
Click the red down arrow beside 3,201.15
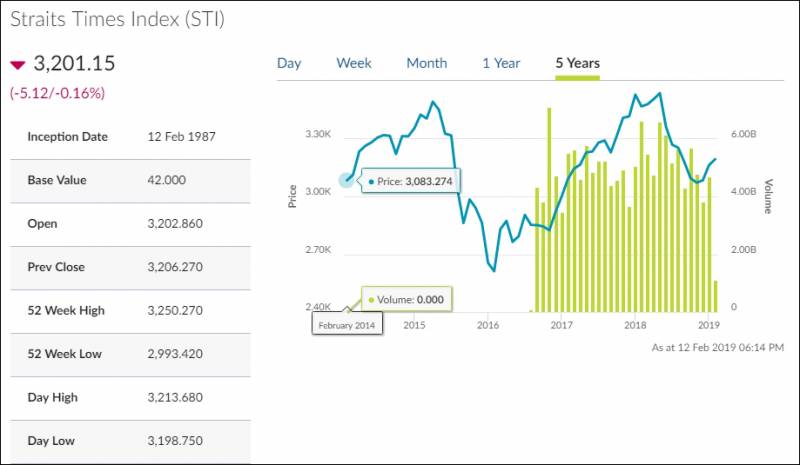[x=16, y=65]
